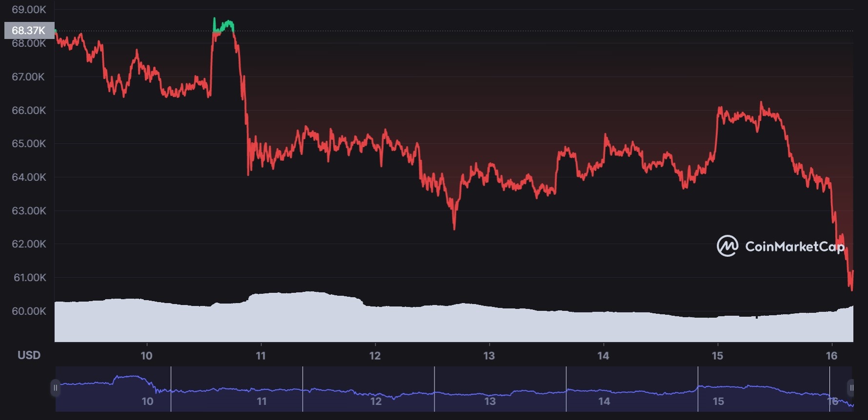
Task: Click the 68.37K current price label
Action: (29, 30)
